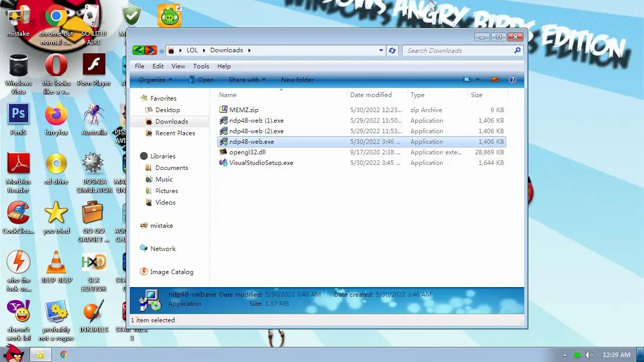
Task: Refresh the Downloads folder view
Action: click(392, 50)
